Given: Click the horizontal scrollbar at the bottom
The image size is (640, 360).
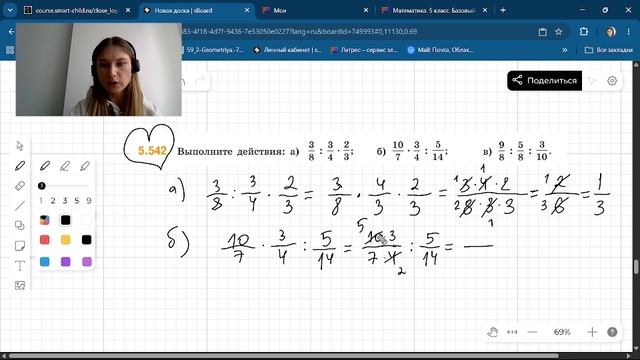Looking at the screenshot, I should [x=284, y=356].
